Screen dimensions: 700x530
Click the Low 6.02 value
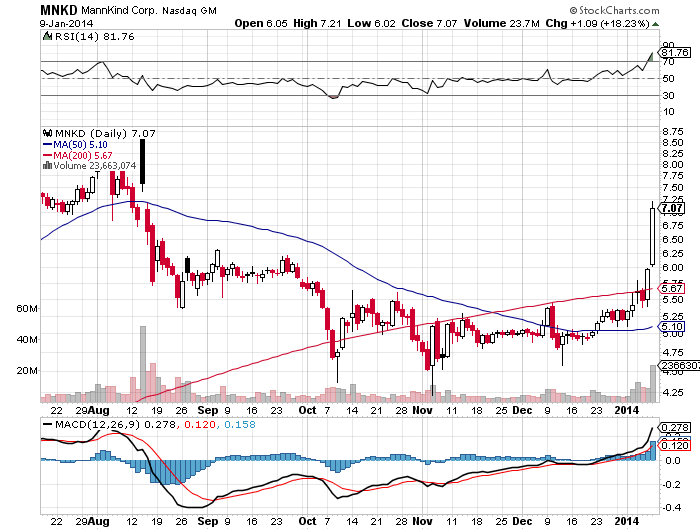pos(371,23)
